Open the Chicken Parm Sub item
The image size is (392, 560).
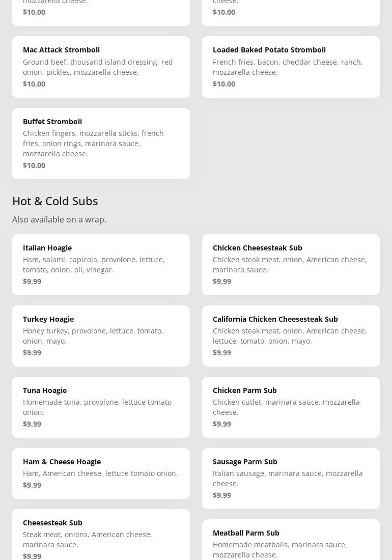click(291, 407)
